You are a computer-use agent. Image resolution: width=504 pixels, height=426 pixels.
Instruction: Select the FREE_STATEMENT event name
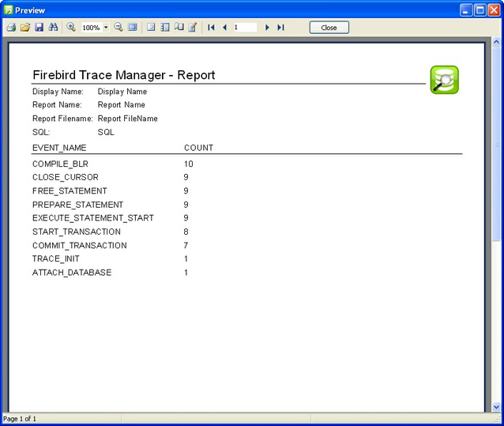click(x=70, y=191)
